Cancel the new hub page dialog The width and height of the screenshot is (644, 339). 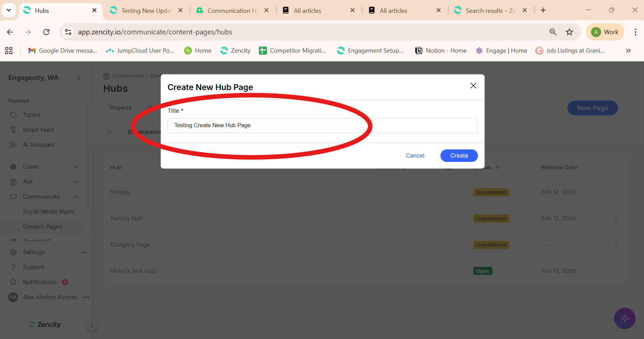click(415, 156)
